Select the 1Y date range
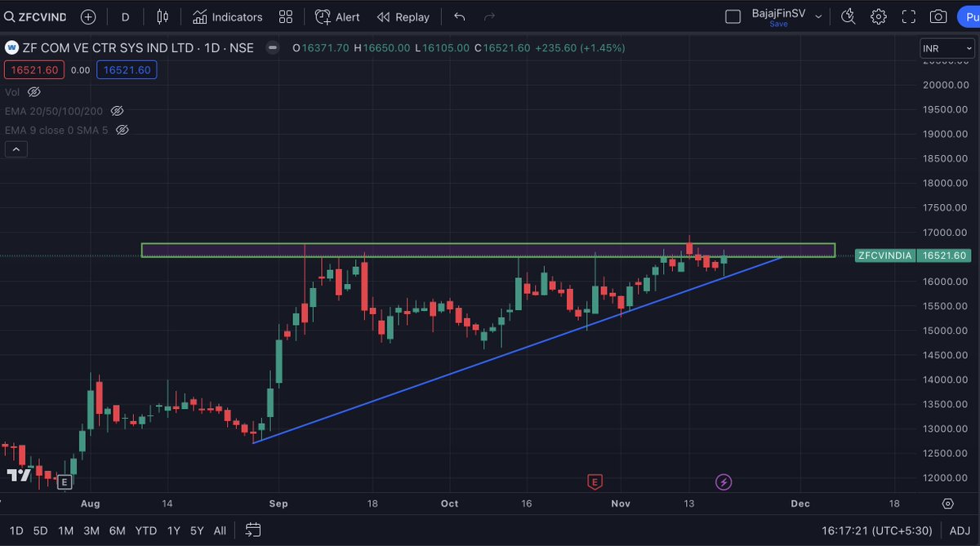Screen dimensions: 980x546 [x=174, y=530]
